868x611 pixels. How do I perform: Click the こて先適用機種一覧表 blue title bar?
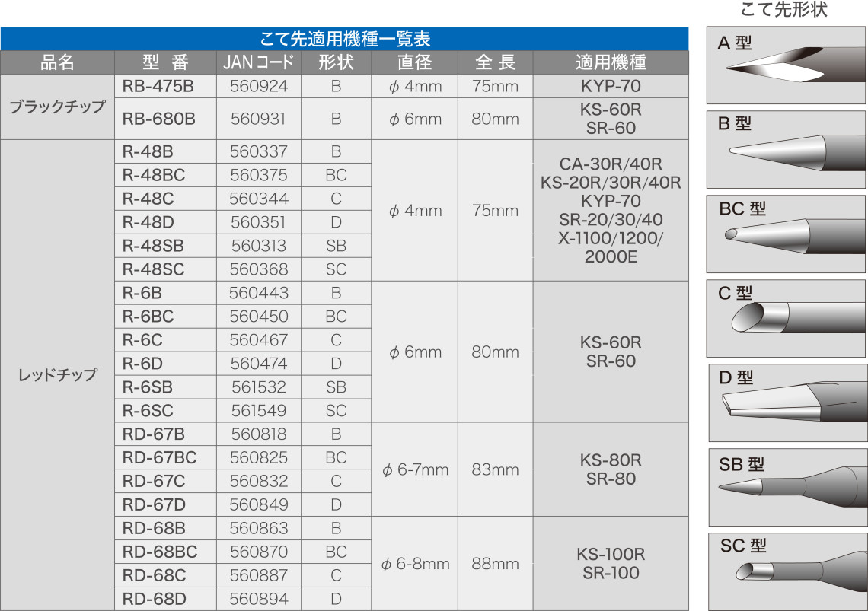344,39
